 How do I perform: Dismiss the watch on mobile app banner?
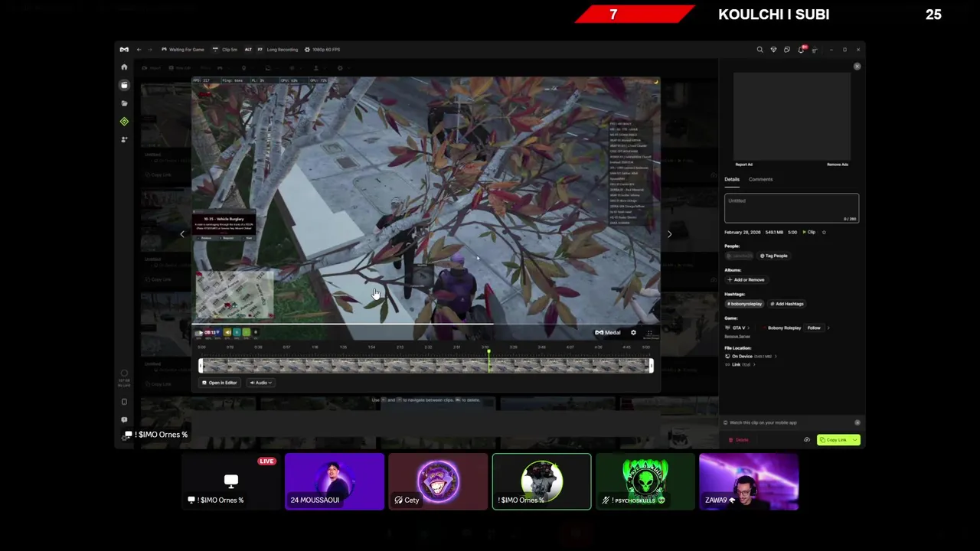(x=857, y=422)
